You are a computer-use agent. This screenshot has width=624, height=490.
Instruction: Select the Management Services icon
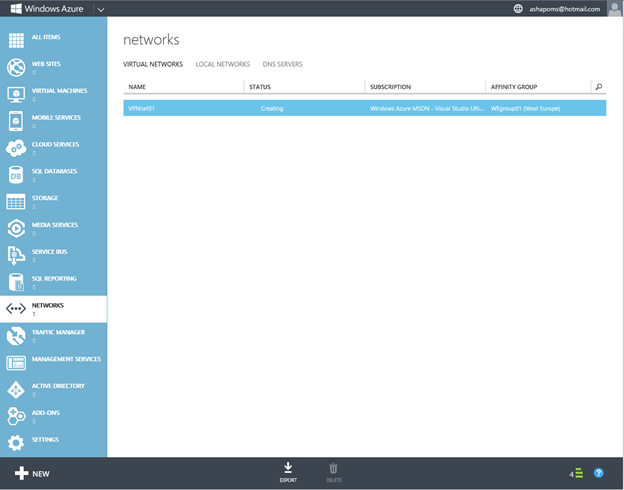[x=16, y=363]
